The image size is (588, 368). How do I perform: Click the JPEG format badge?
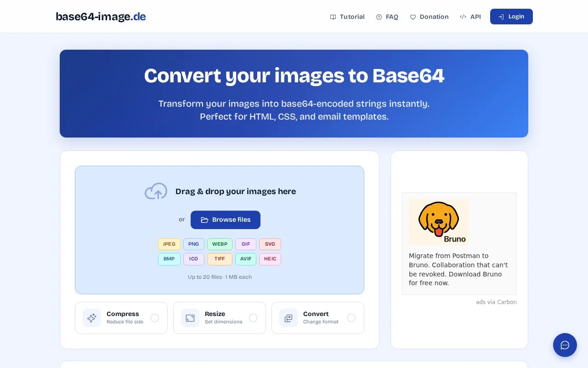pyautogui.click(x=169, y=244)
